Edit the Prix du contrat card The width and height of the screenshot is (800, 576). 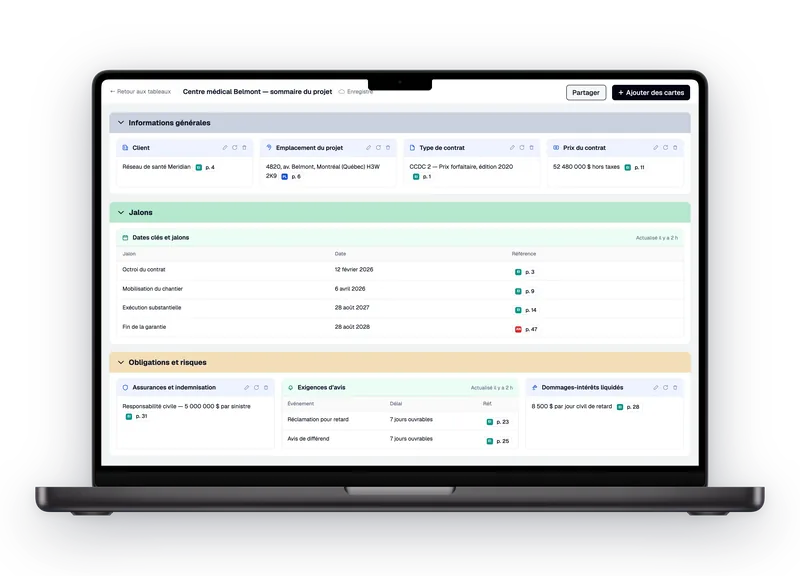tap(656, 147)
